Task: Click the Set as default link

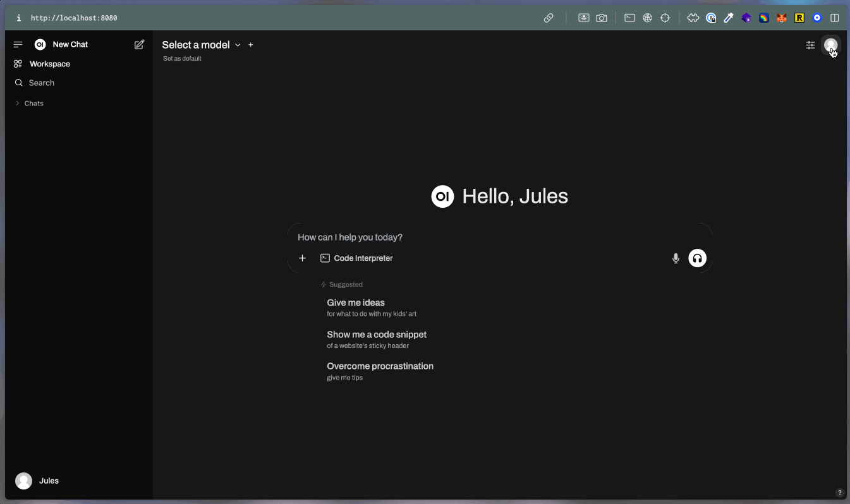Action: point(182,58)
